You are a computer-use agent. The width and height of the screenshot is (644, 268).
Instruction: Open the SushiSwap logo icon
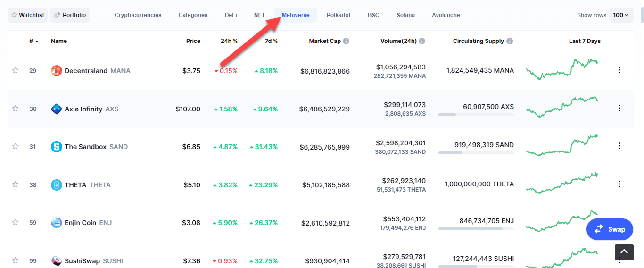[x=57, y=261]
